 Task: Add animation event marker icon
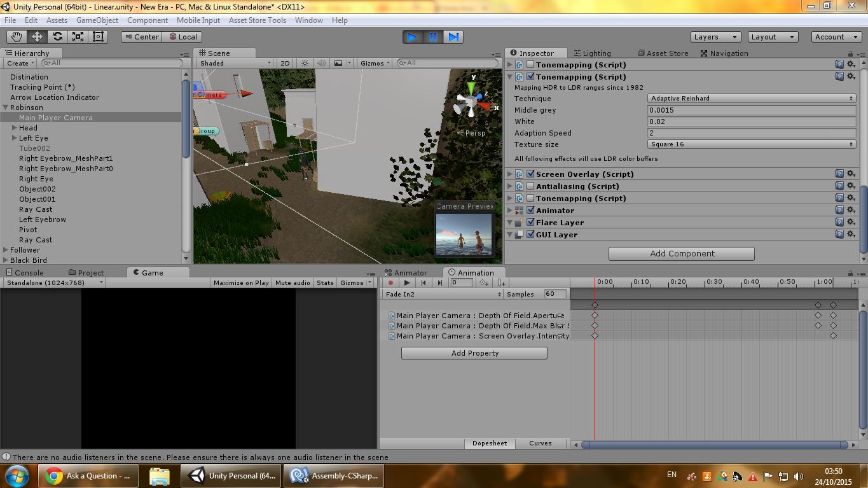(x=501, y=282)
